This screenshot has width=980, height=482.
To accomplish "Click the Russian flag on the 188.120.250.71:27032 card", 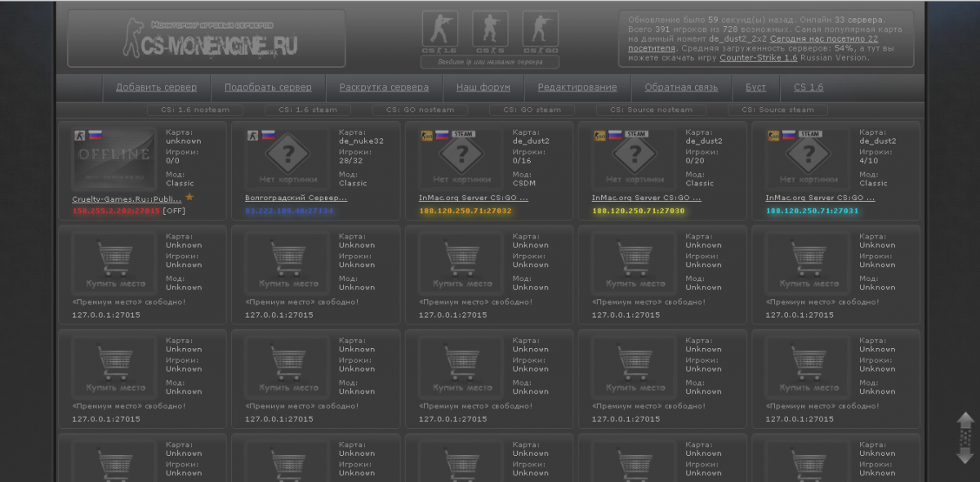I will point(442,135).
